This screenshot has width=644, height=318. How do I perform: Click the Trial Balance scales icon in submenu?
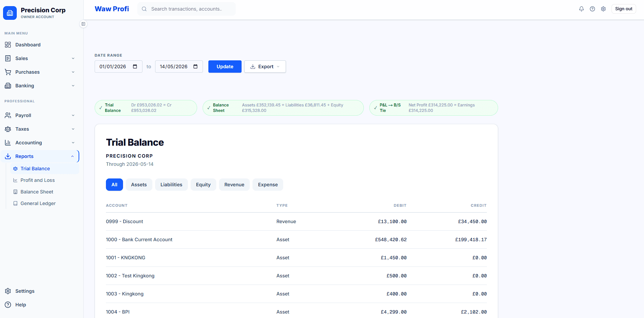click(x=15, y=169)
